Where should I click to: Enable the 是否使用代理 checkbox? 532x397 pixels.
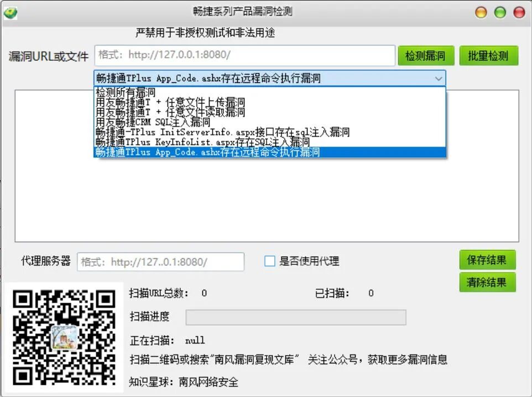point(270,262)
